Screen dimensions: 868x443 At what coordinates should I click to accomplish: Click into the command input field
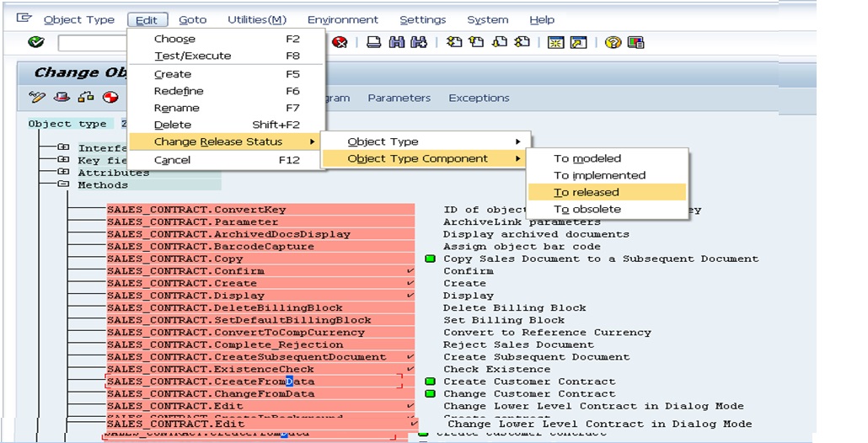[x=93, y=43]
